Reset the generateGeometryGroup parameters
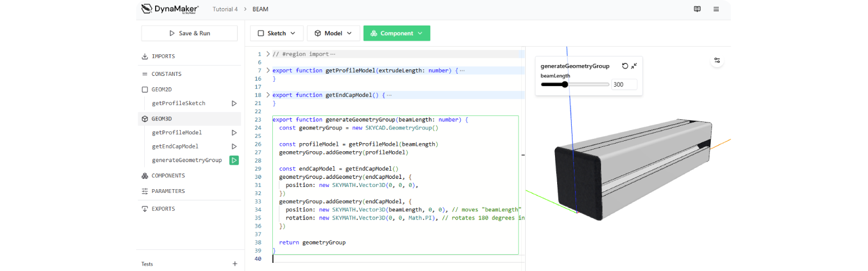This screenshot has width=868, height=271. 625,66
